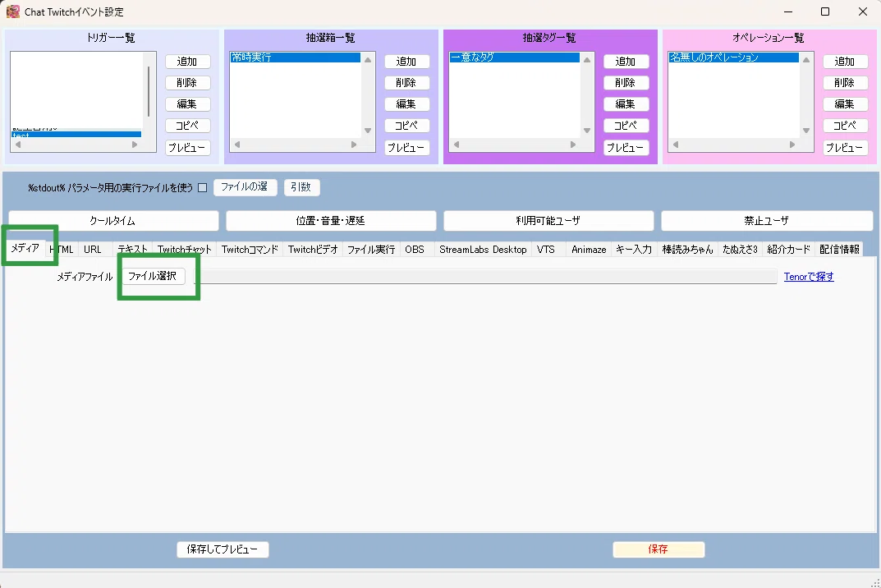This screenshot has height=588, width=881.
Task: Open the 利用可能ユーザ section
Action: (x=548, y=221)
